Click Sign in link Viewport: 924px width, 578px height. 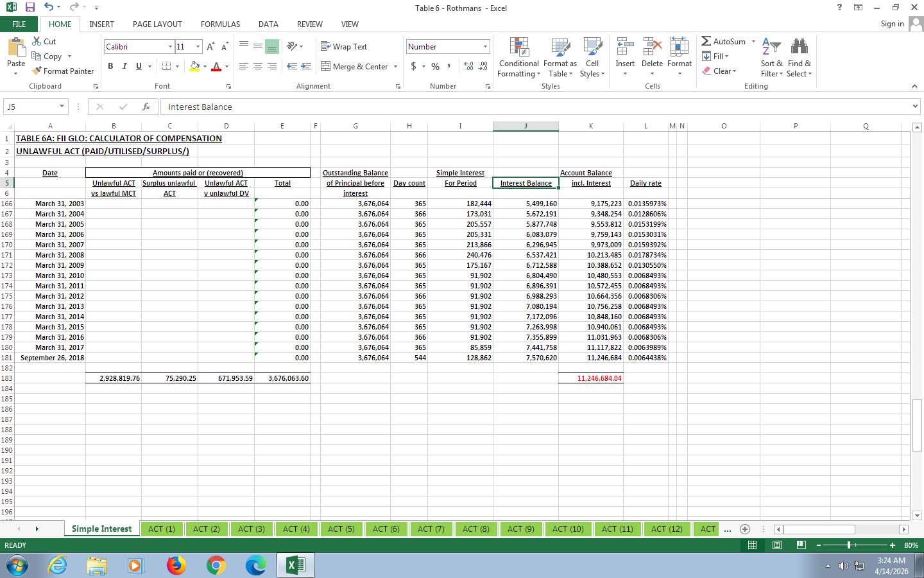tap(892, 24)
